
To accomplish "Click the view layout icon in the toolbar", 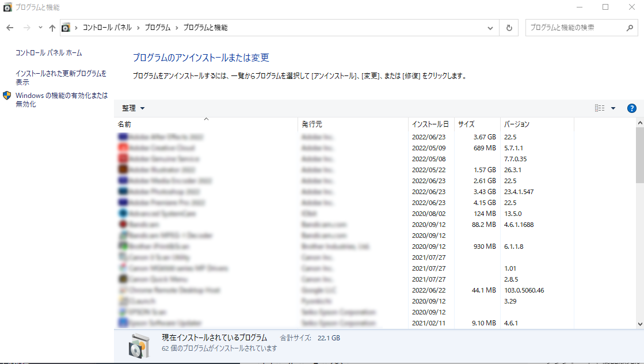I will tap(600, 108).
